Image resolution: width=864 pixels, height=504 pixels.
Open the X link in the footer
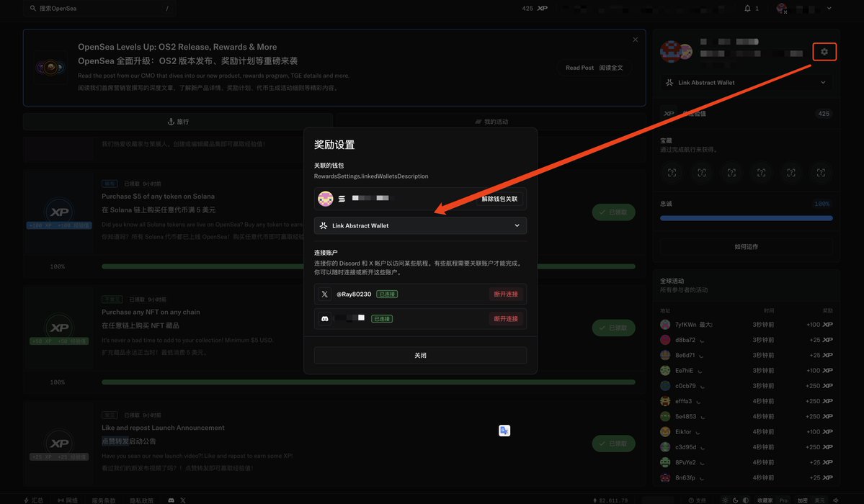(183, 500)
